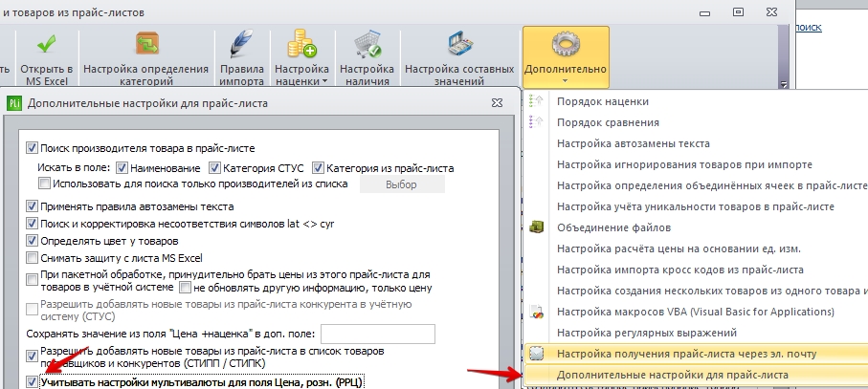Screen dimensions: 868x389
Task: Open Настройка макросов VBA item
Action: click(696, 312)
